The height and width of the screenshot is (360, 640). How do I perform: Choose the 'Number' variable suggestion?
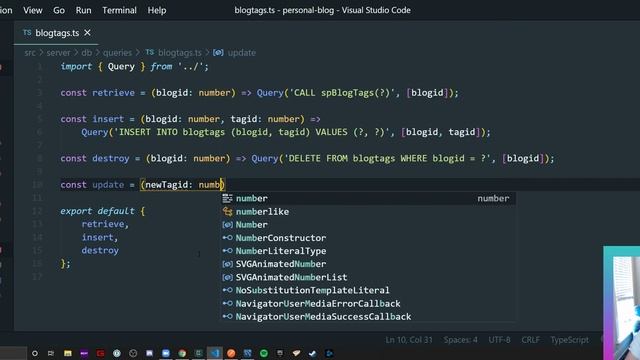[x=368, y=224]
